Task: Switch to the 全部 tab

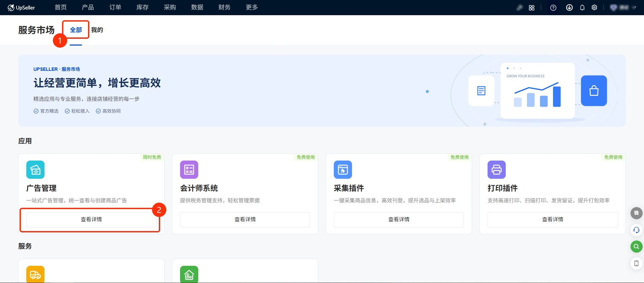Action: [x=76, y=30]
